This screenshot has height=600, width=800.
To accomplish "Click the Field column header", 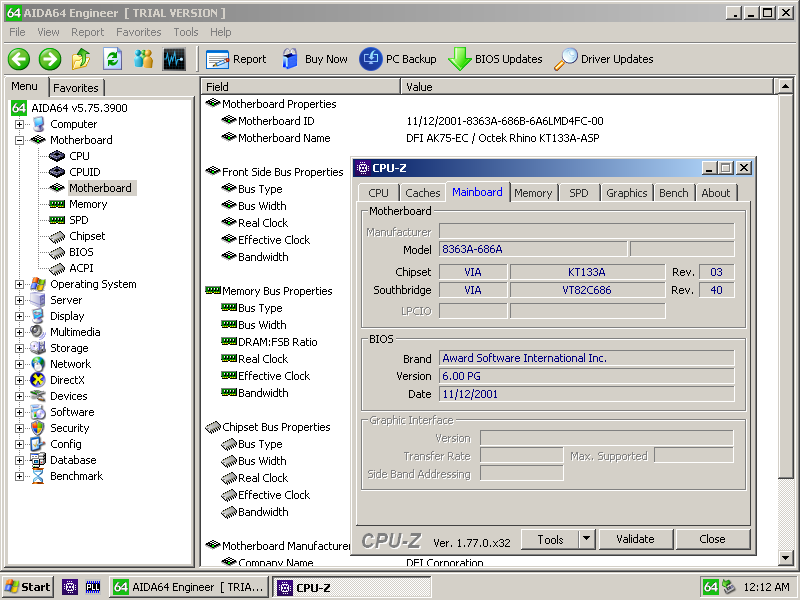I will 301,87.
